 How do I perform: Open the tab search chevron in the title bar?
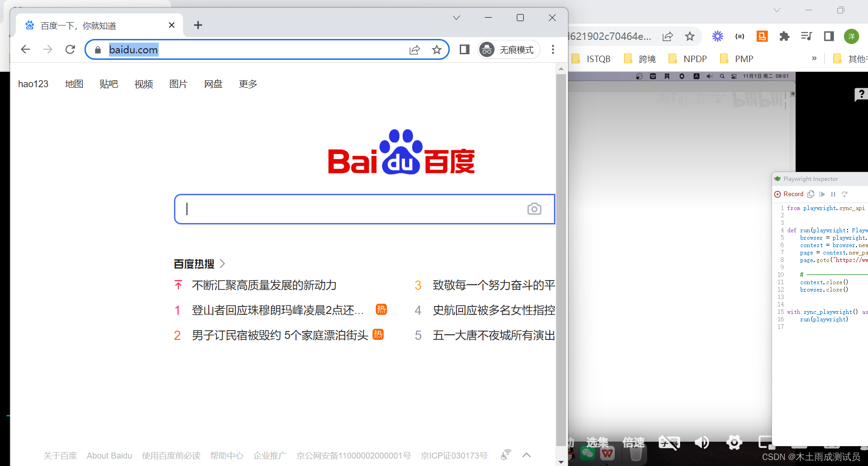457,18
